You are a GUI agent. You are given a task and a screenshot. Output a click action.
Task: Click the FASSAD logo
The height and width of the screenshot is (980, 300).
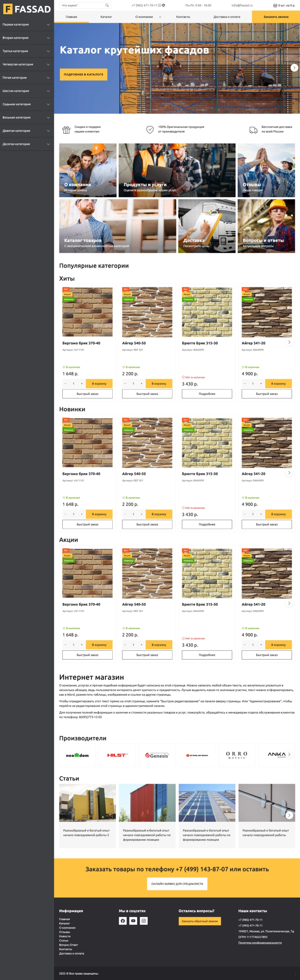tap(27, 9)
